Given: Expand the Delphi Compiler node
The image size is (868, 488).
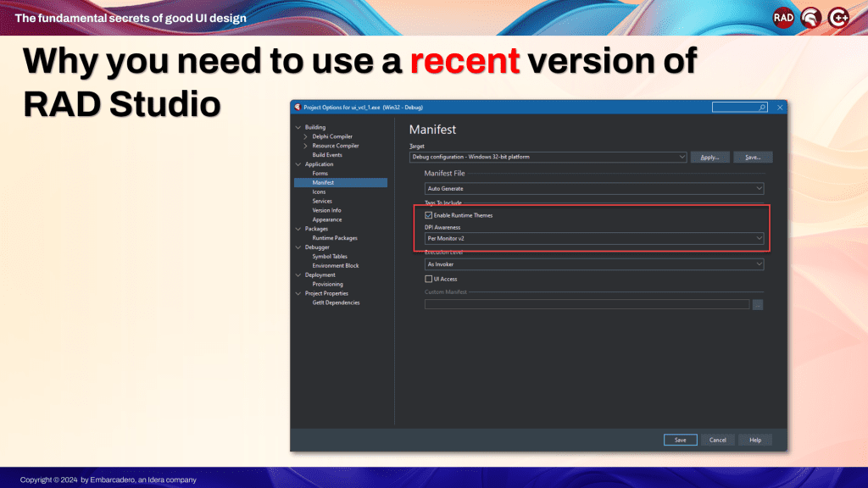Looking at the screenshot, I should point(305,136).
